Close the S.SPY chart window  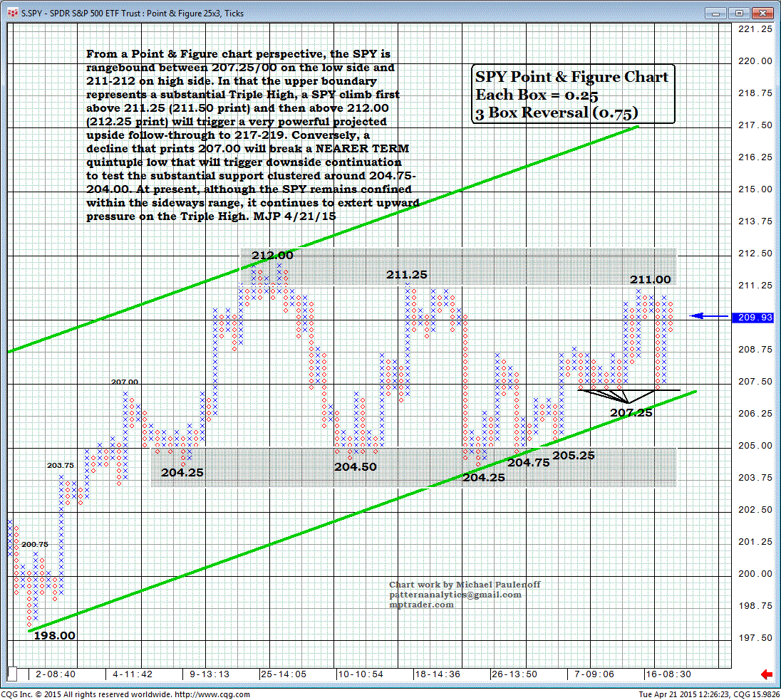(762, 14)
